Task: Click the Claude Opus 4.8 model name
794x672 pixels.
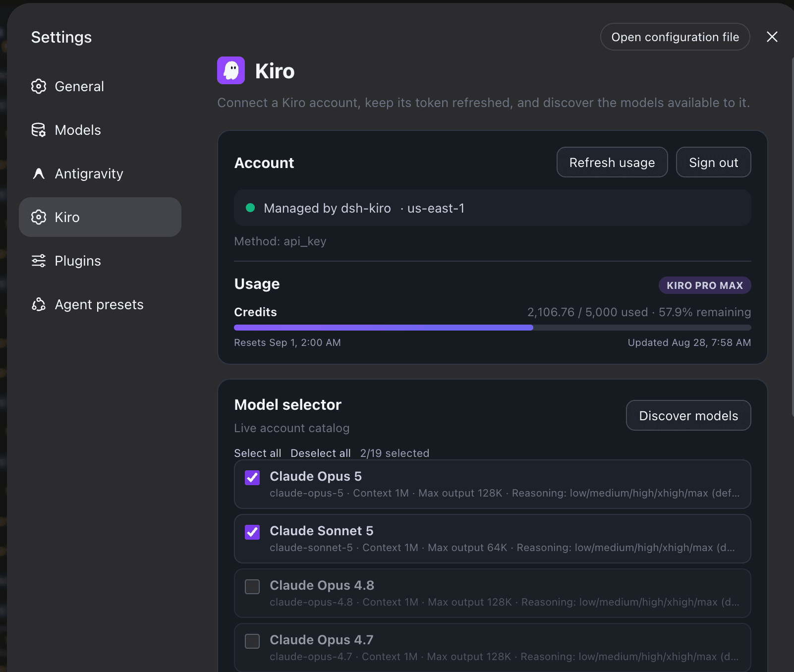Action: click(322, 585)
